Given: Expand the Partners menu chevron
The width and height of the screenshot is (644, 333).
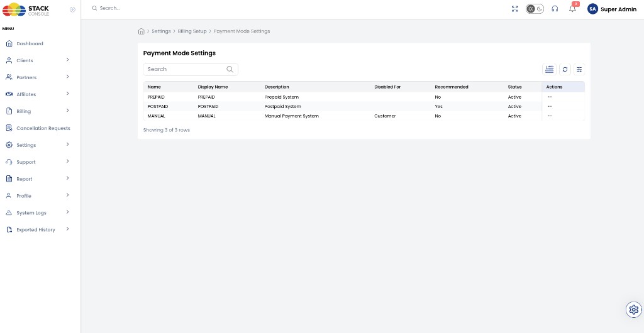Looking at the screenshot, I should click(x=67, y=77).
